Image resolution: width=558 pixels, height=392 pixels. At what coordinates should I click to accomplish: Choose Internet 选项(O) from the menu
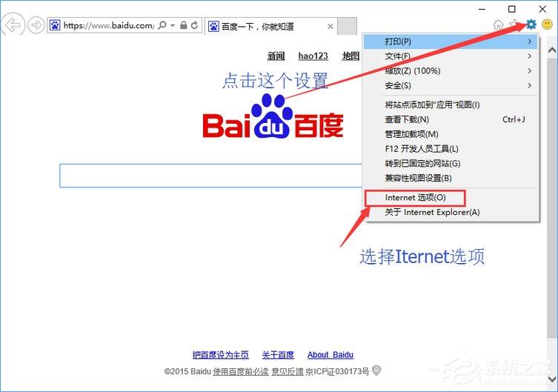point(451,198)
